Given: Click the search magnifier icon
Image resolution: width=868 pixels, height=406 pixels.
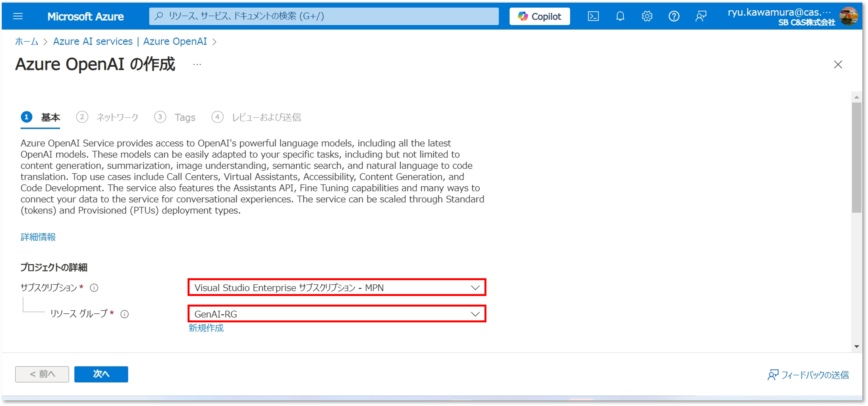Looking at the screenshot, I should point(159,16).
